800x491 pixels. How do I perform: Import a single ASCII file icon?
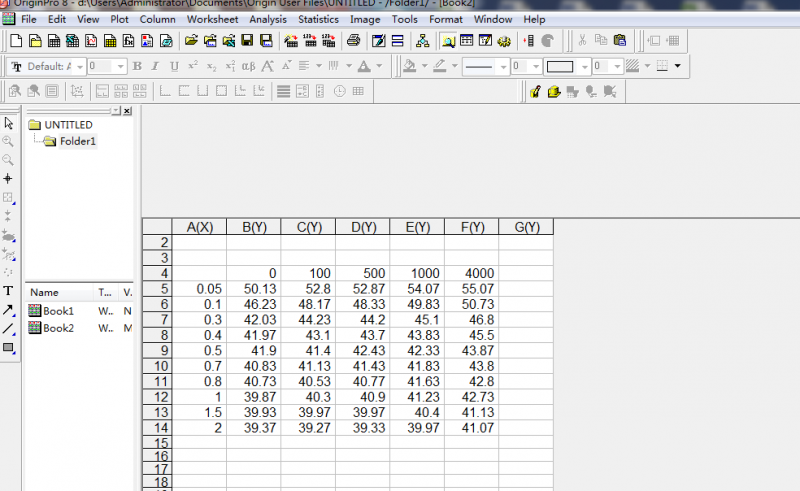coord(310,41)
